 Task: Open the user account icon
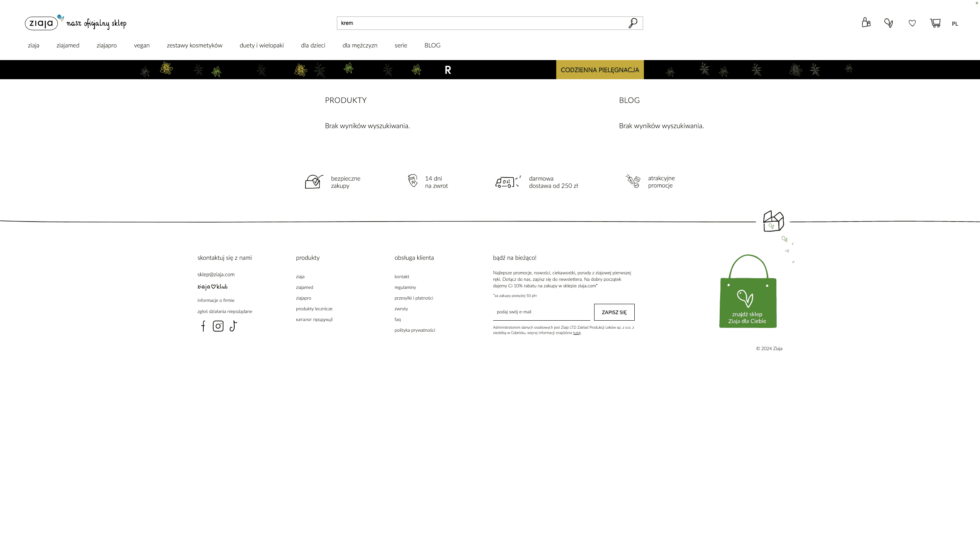point(866,23)
